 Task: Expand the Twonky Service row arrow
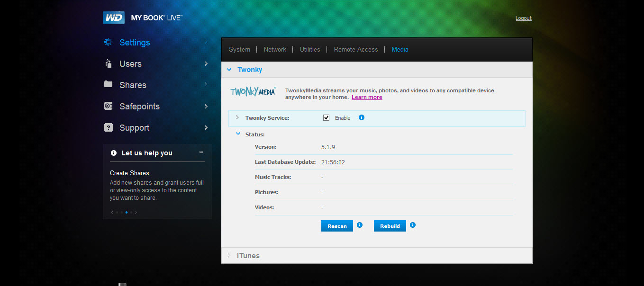coord(237,117)
